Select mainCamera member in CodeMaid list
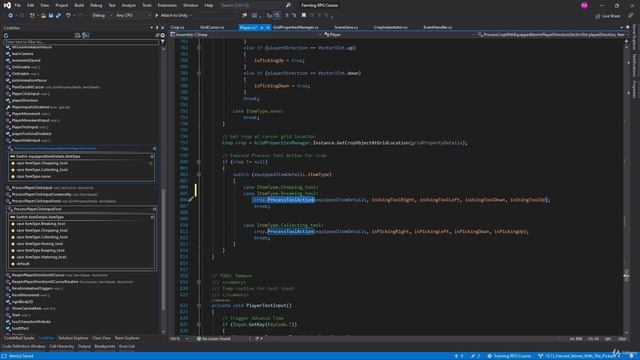Screen dimensions: 640x360 click(22, 53)
